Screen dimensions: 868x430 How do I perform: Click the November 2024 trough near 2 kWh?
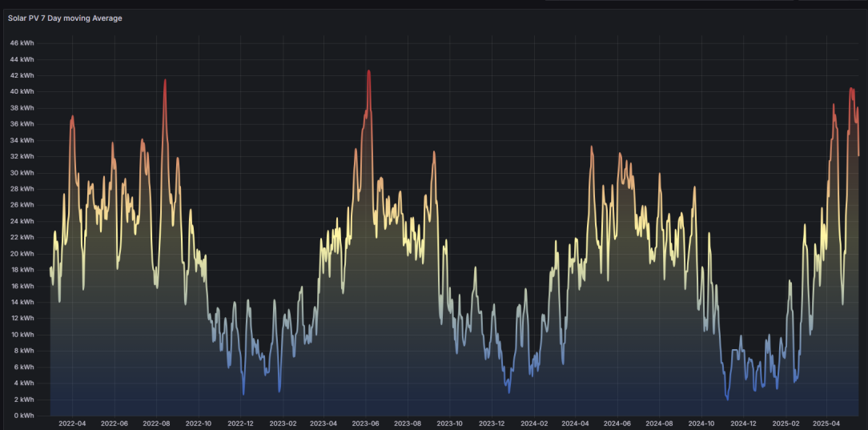727,399
